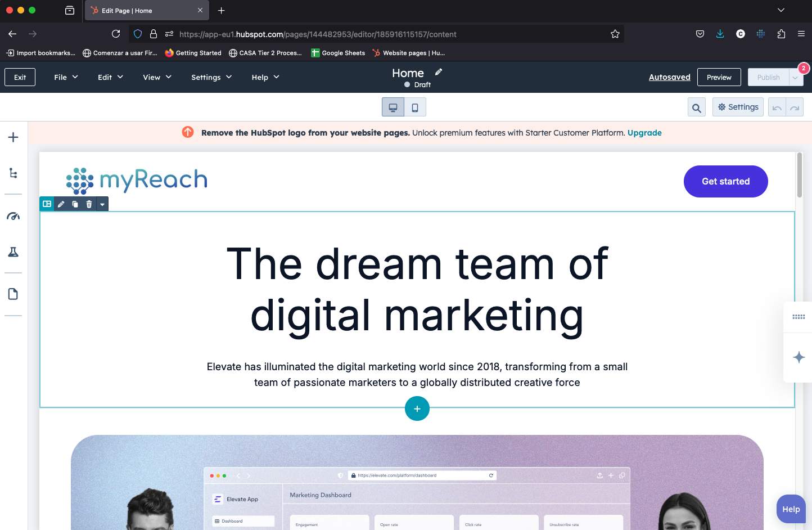Click the add module plus icon in sidebar
812x530 pixels.
click(13, 137)
